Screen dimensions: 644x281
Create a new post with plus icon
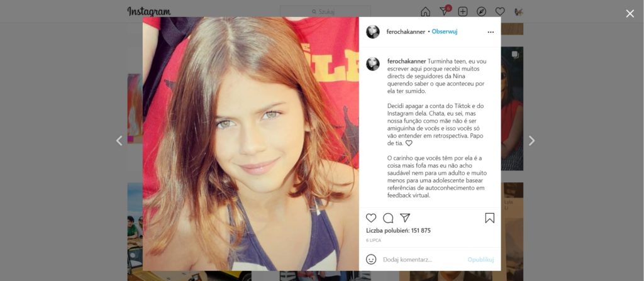[463, 11]
